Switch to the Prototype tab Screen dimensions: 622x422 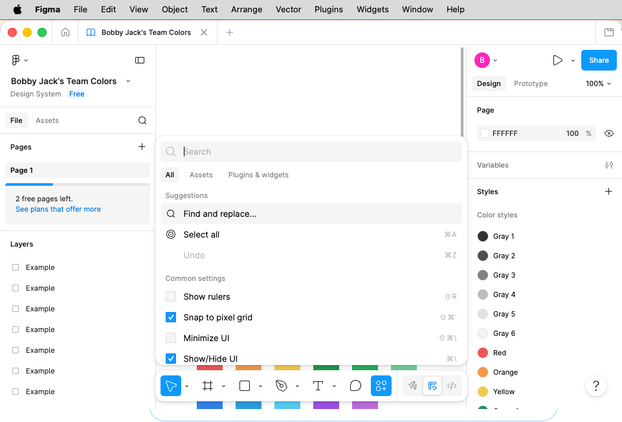coord(530,83)
